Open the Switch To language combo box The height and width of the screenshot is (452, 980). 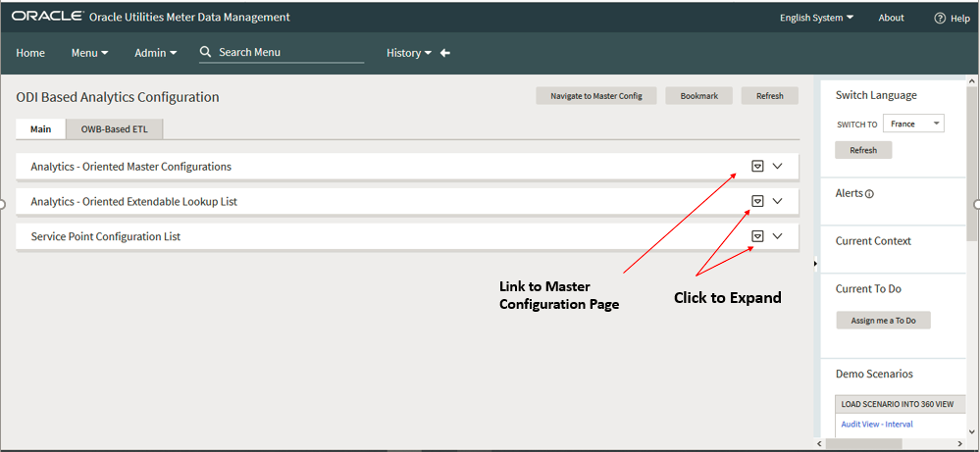click(x=913, y=124)
